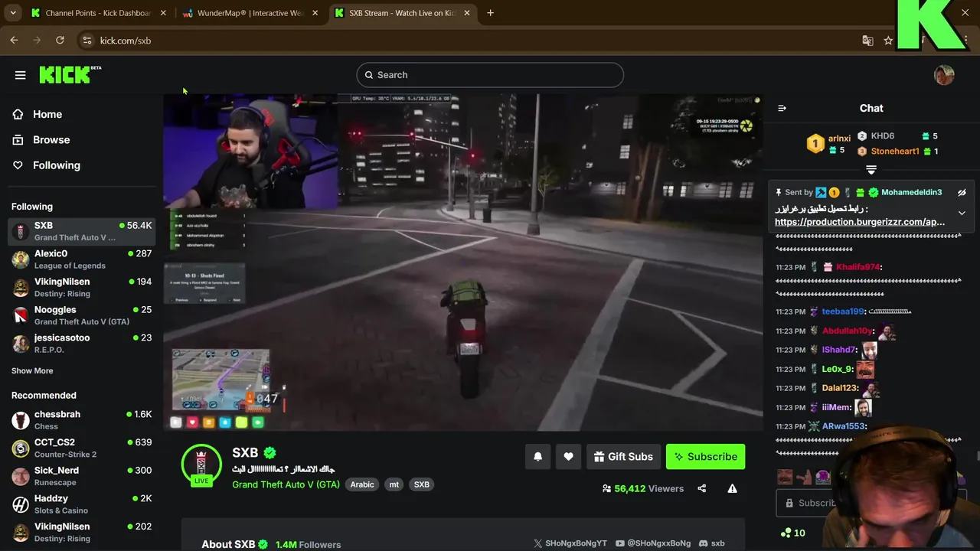Screen dimensions: 980x551
Task: Select SXB in the Following list
Action: [81, 231]
